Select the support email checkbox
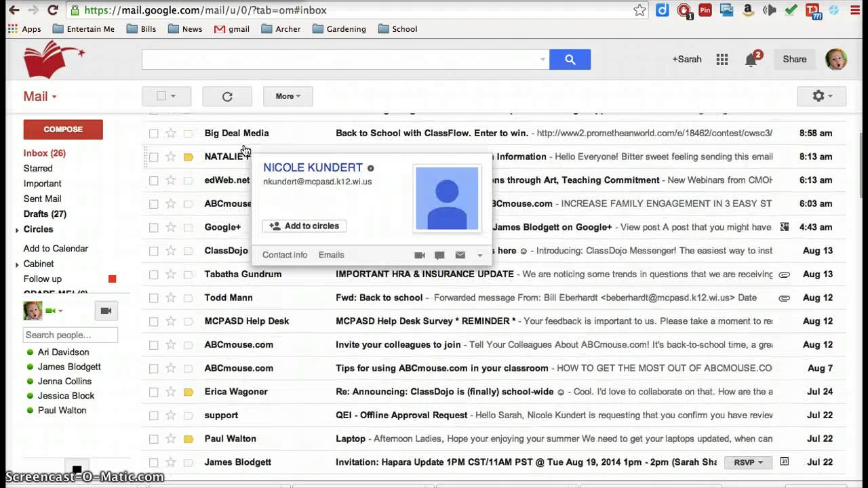Image resolution: width=868 pixels, height=488 pixels. (153, 415)
